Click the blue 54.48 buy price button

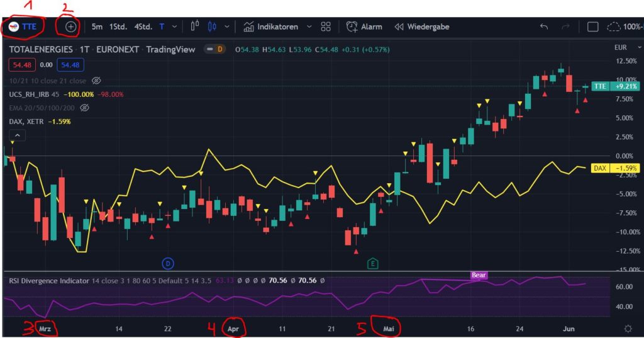[70, 65]
